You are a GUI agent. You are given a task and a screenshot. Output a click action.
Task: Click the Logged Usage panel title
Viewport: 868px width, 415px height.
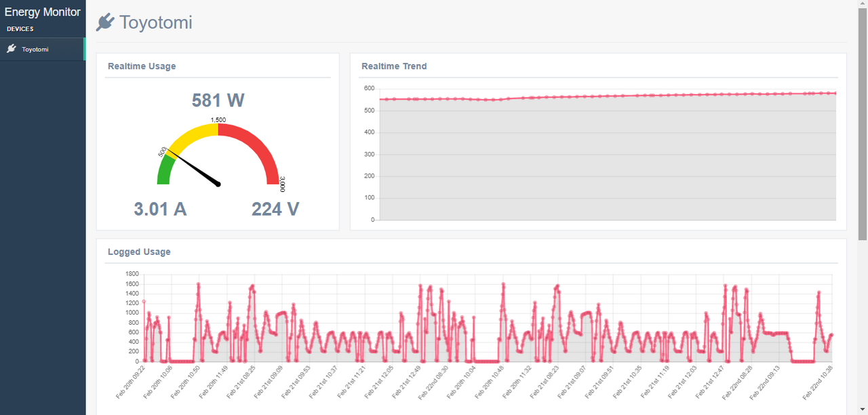coord(139,252)
